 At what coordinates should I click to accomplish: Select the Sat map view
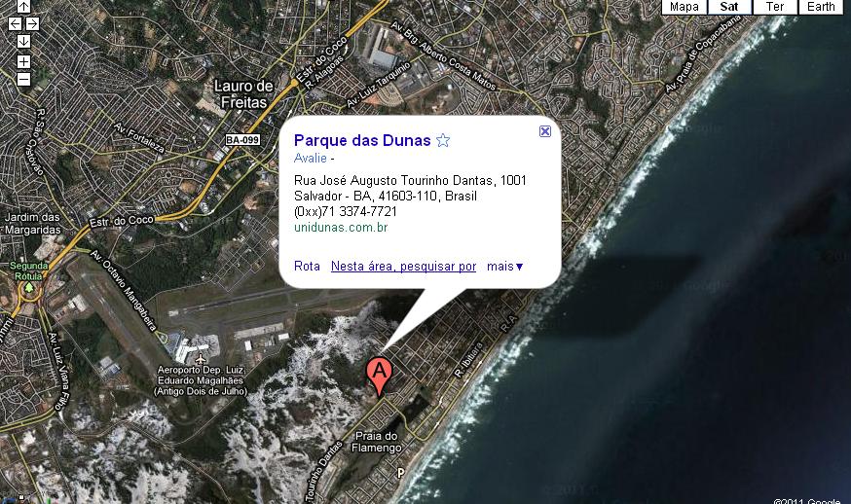[x=729, y=7]
